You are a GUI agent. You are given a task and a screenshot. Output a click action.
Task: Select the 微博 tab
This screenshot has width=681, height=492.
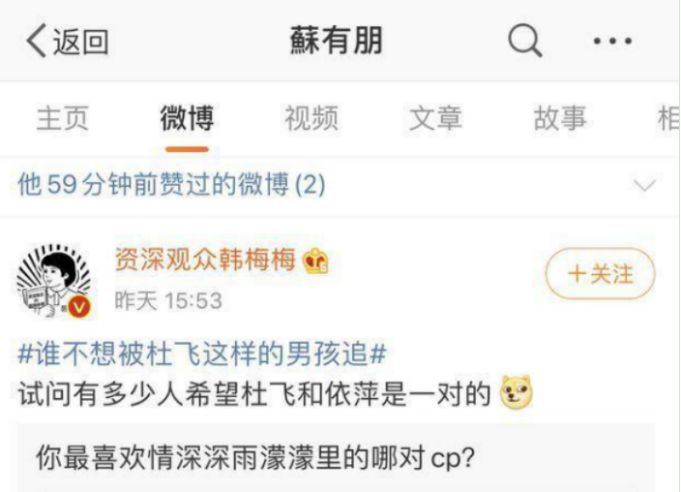187,118
